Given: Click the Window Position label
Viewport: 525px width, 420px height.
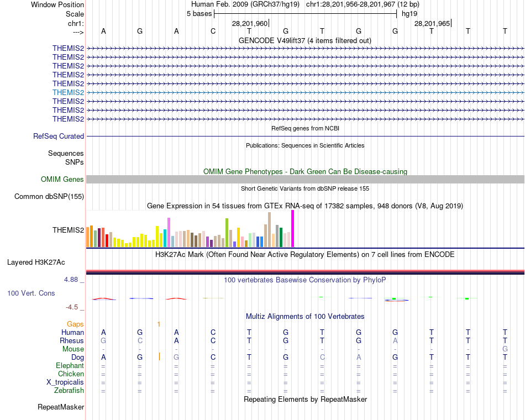Looking at the screenshot, I should pyautogui.click(x=57, y=4).
